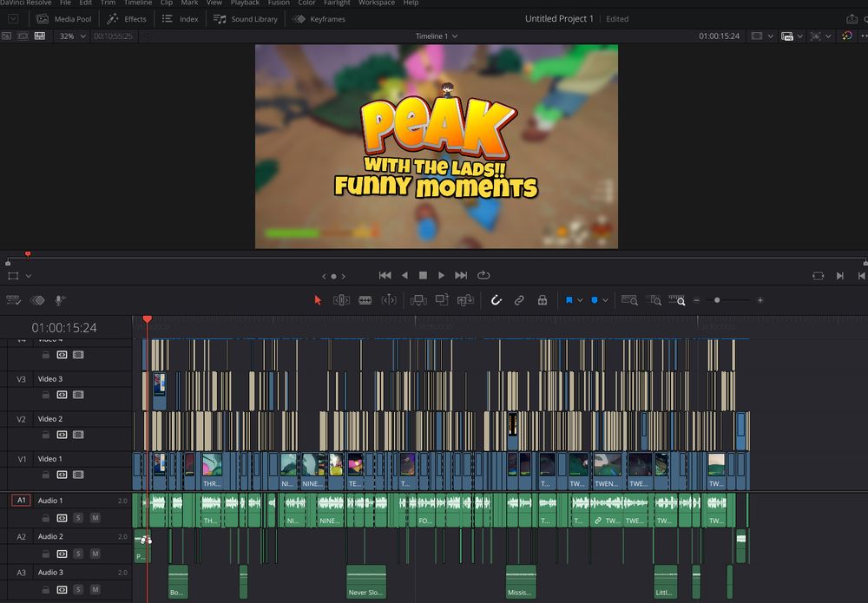Viewport: 868px width, 603px height.
Task: Disable the Video 1 track
Action: pos(78,475)
